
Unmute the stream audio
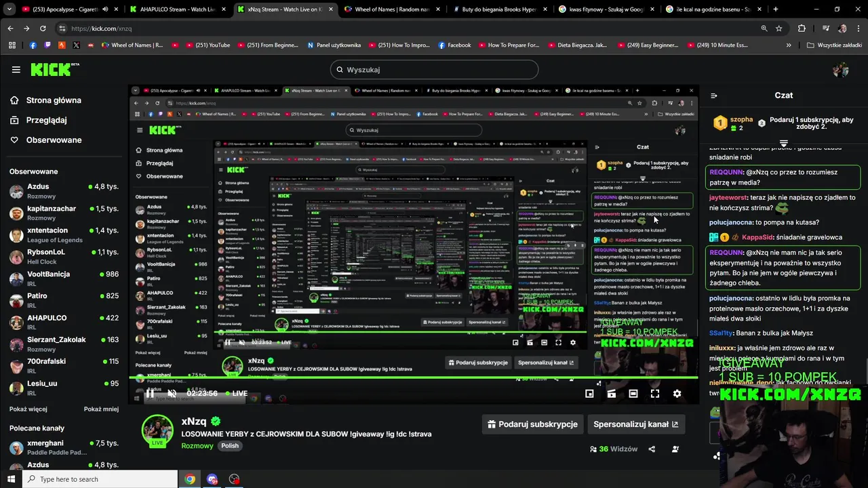[x=172, y=393]
